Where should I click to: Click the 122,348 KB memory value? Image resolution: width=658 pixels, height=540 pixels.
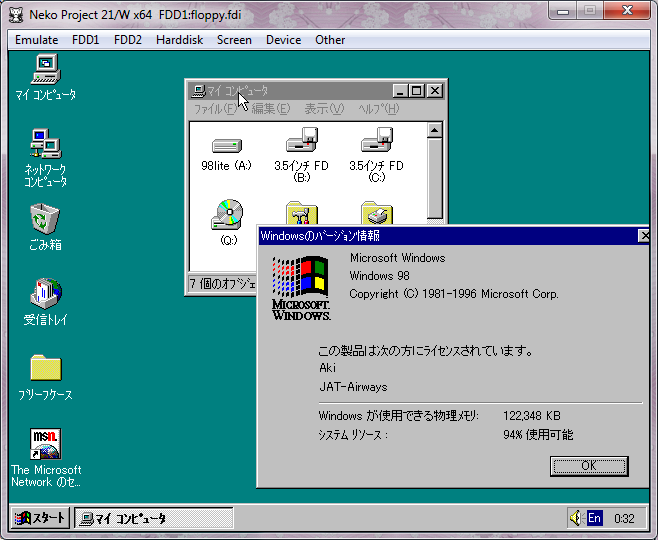pyautogui.click(x=532, y=416)
